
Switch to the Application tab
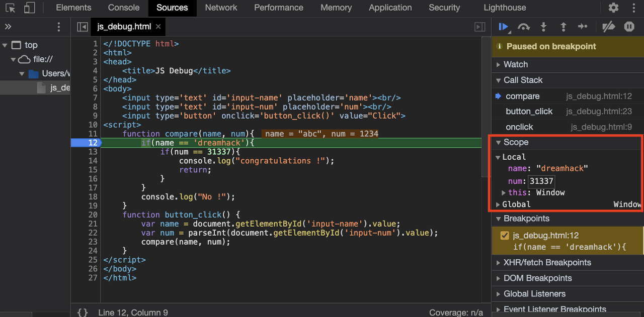click(x=390, y=8)
